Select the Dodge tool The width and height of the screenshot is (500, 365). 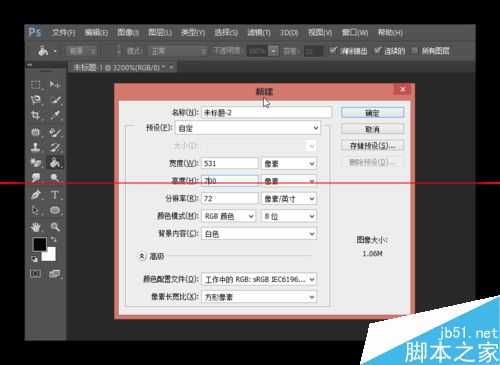[55, 177]
